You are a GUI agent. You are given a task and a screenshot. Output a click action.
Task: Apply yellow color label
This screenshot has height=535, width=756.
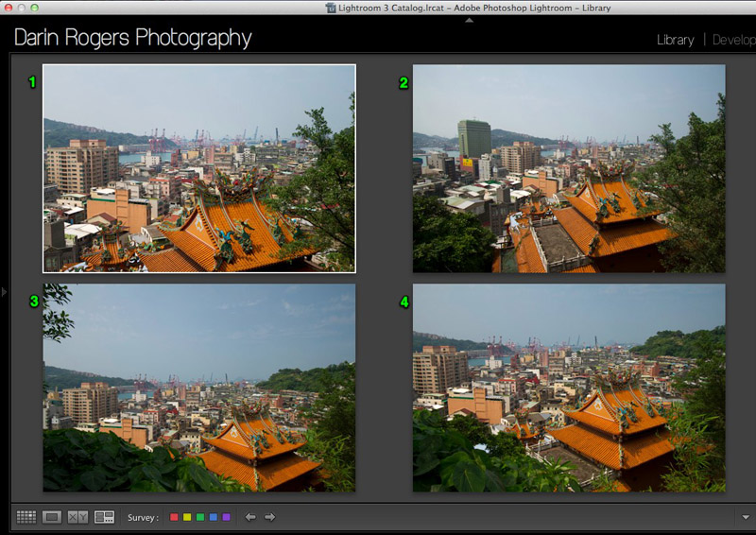click(187, 517)
